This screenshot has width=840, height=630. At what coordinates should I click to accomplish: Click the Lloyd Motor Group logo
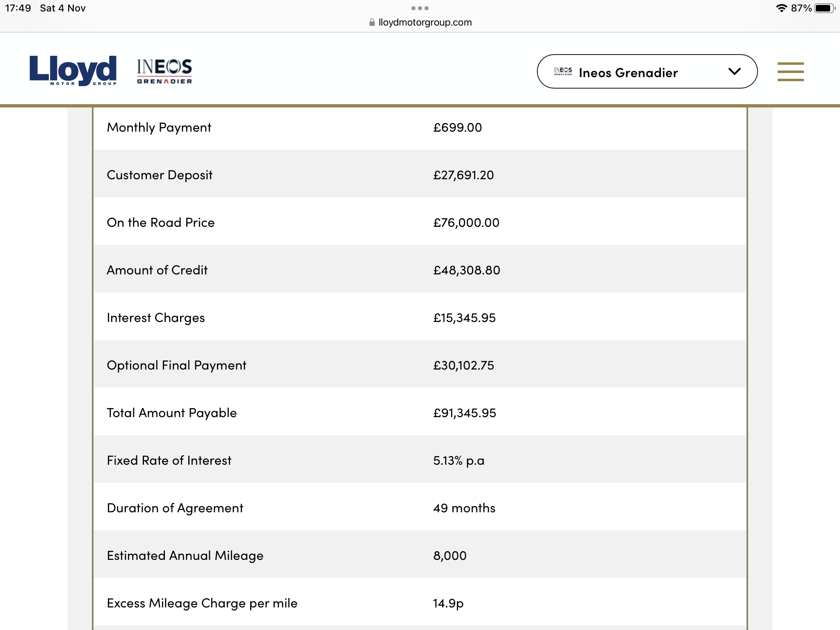(73, 71)
